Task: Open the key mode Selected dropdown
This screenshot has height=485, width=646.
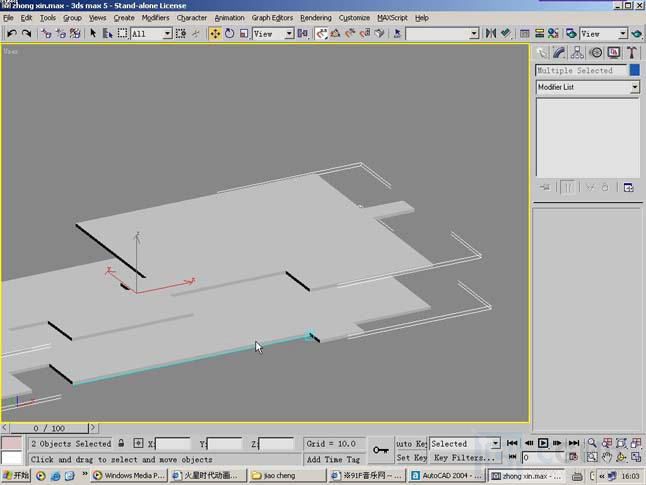Action: point(465,443)
